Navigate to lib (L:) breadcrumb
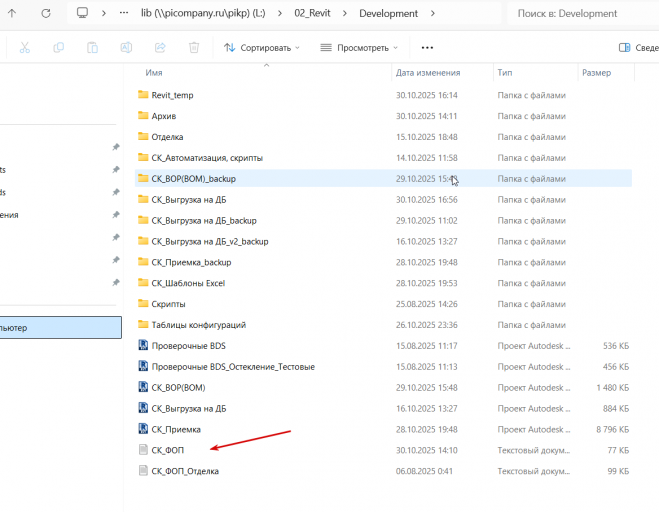The height and width of the screenshot is (512, 659). tap(203, 13)
